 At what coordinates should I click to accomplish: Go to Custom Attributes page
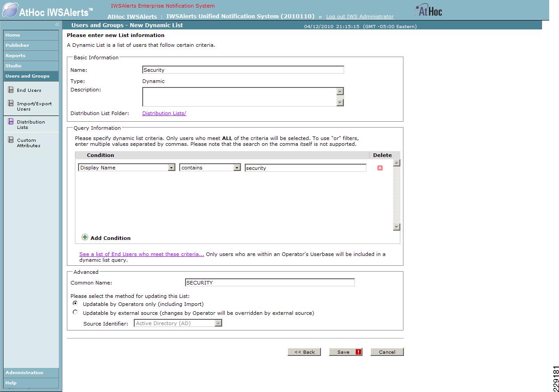[x=29, y=143]
